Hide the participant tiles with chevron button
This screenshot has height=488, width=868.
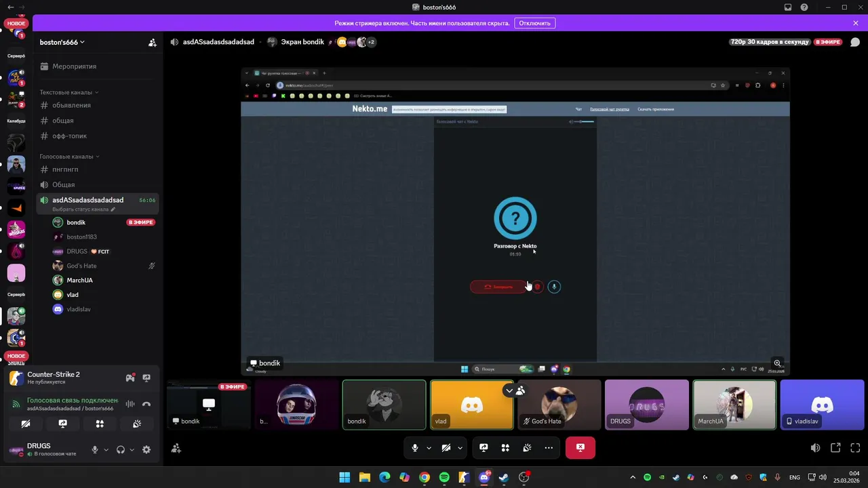pyautogui.click(x=509, y=390)
